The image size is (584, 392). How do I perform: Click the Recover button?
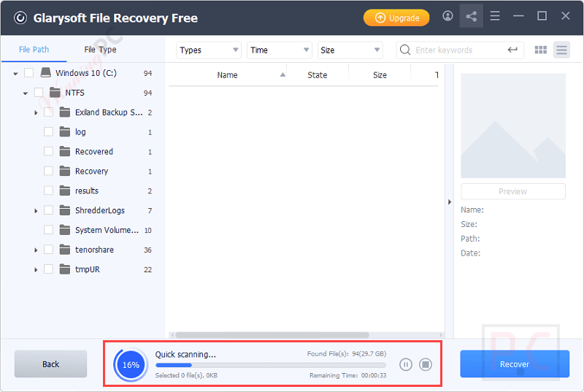(x=515, y=364)
